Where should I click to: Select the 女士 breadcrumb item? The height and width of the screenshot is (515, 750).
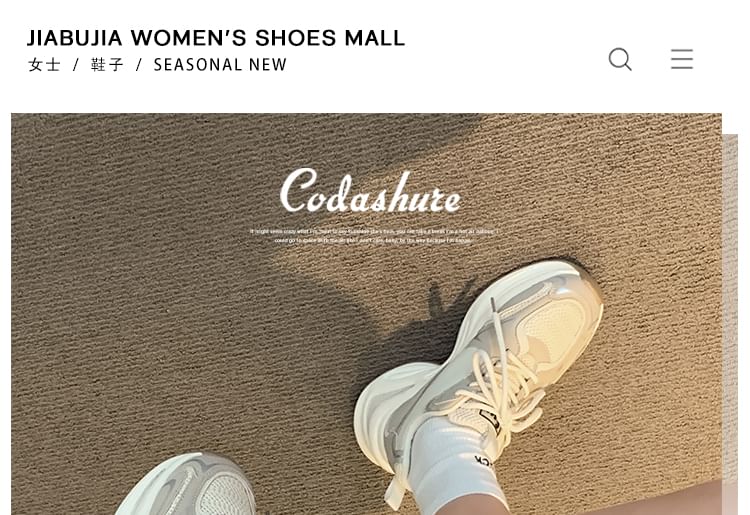tap(44, 65)
